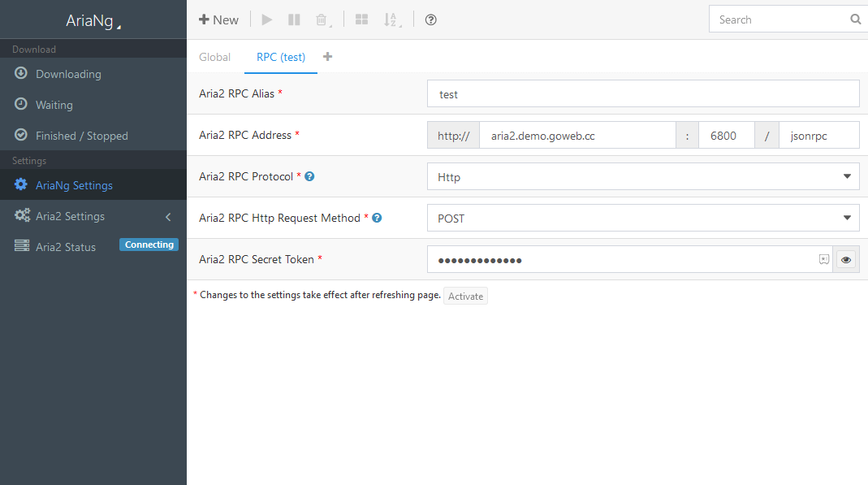Click the safe icon in the token field
Image resolution: width=868 pixels, height=485 pixels.
[824, 258]
